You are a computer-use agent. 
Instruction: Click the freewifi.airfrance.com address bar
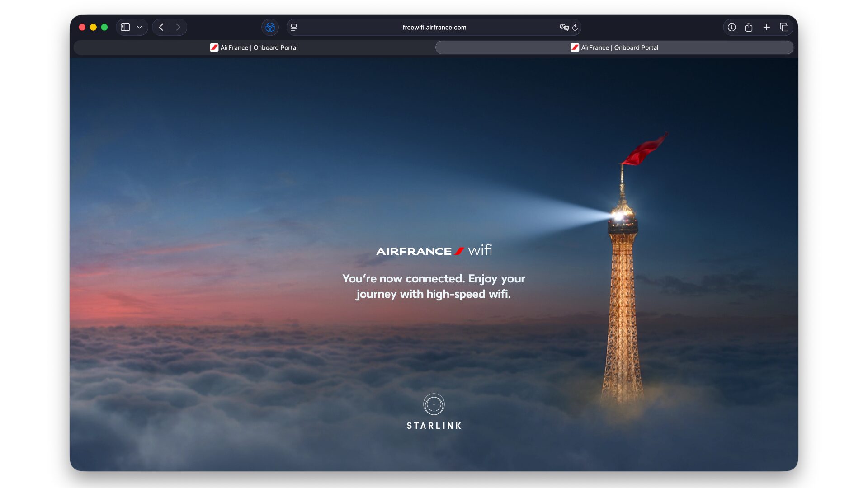[434, 27]
